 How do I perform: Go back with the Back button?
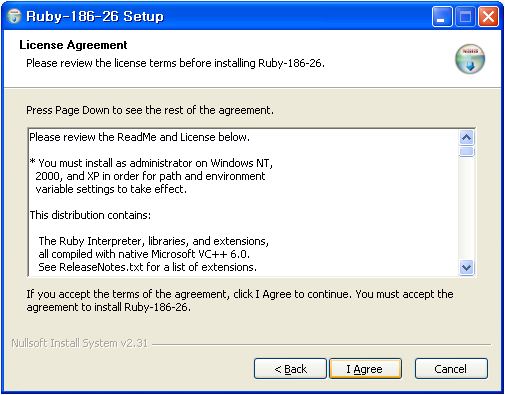pos(290,369)
